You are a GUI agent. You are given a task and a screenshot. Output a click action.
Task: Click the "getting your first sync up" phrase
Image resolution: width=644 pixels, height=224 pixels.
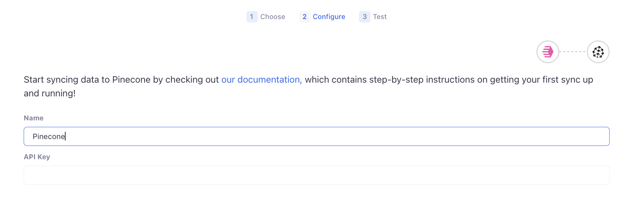[x=541, y=80]
